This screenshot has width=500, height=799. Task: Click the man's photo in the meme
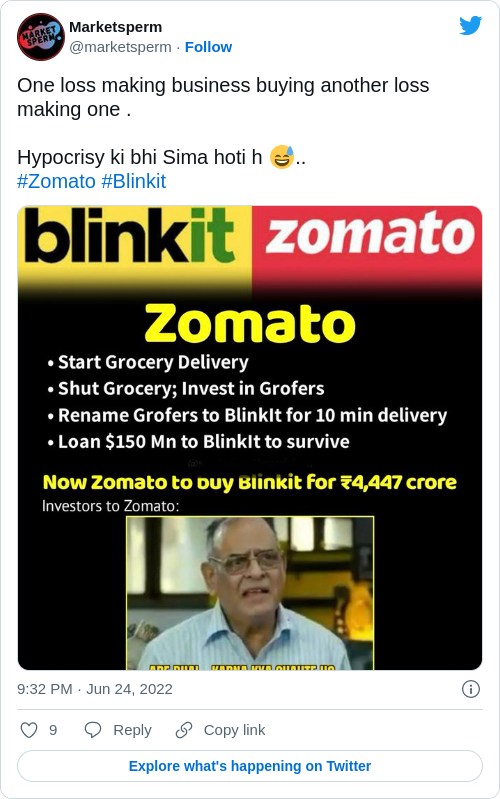(x=250, y=593)
